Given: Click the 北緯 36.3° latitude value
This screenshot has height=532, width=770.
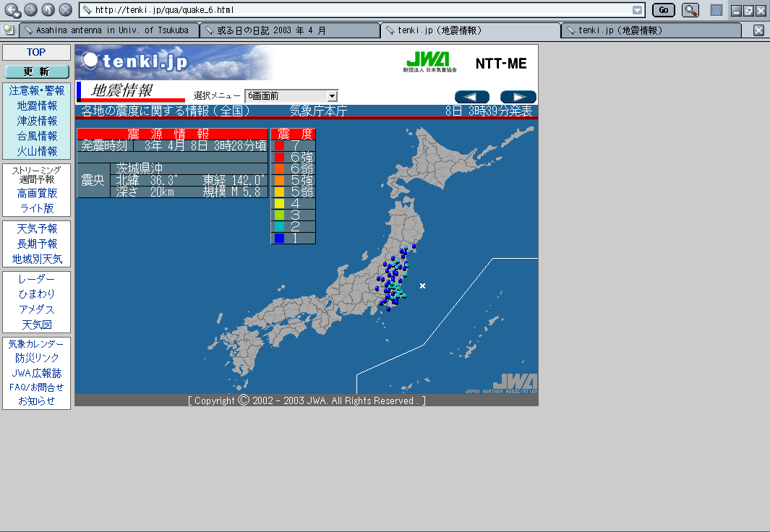Looking at the screenshot, I should click(x=147, y=180).
